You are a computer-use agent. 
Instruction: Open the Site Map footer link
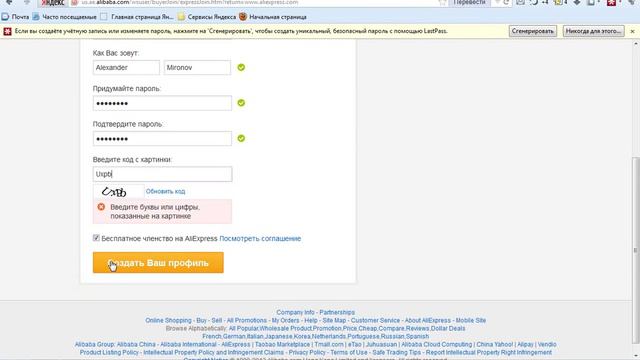(x=334, y=321)
